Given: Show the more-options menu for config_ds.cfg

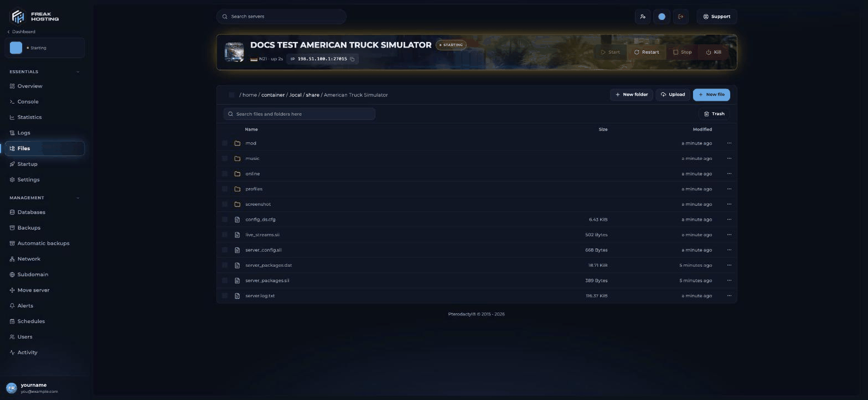Looking at the screenshot, I should click(x=729, y=220).
